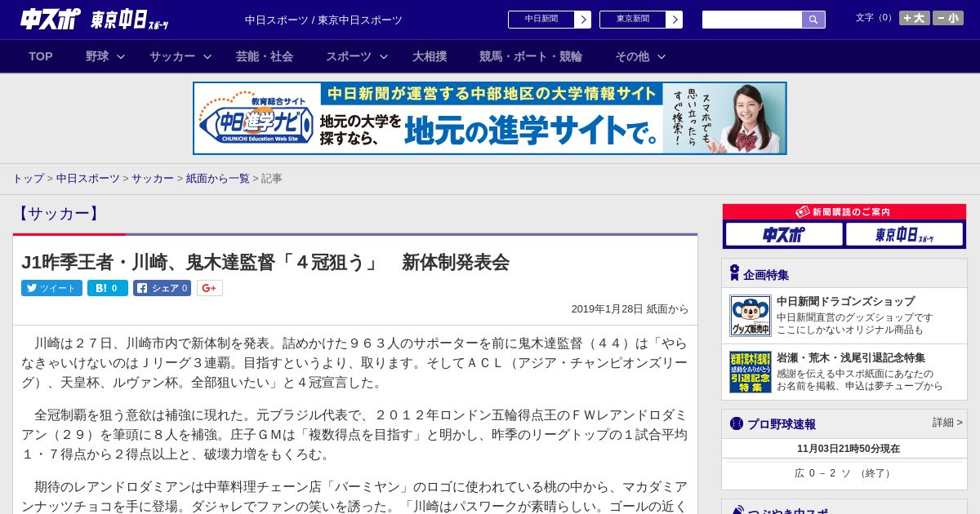Image resolution: width=980 pixels, height=514 pixels.
Task: Click 東京中日スポーツ subscription banner button
Action: [x=905, y=235]
